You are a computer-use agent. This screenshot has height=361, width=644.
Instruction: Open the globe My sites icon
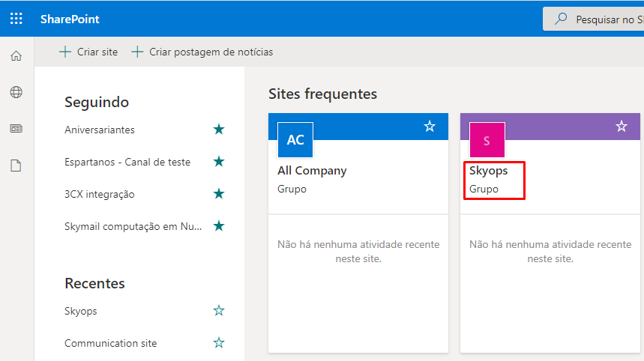[x=16, y=92]
